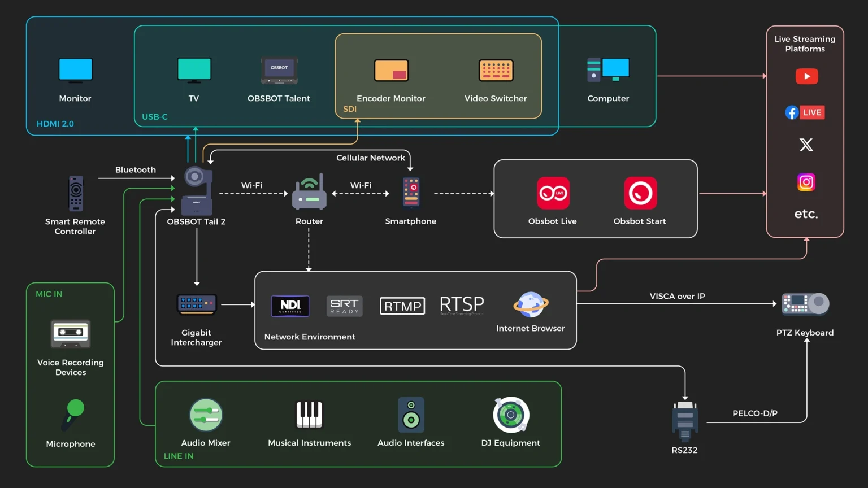Click the Voice Recording Devices text label
868x488 pixels.
(x=71, y=368)
